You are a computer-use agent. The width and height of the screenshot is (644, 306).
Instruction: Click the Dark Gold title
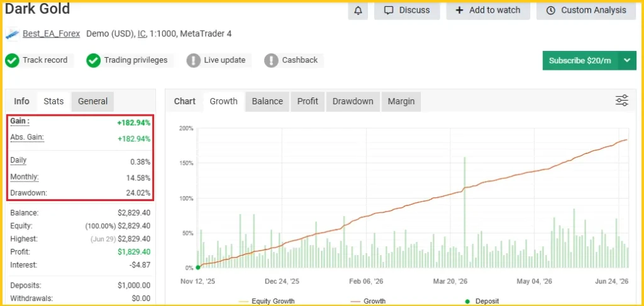click(x=37, y=8)
